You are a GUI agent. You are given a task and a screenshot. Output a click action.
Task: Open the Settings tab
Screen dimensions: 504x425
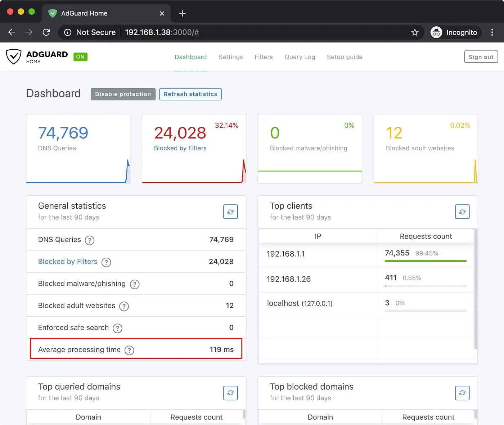pos(231,57)
